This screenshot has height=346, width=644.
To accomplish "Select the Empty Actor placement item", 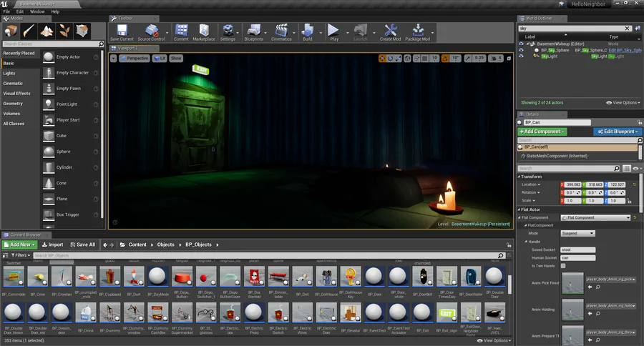I will pyautogui.click(x=71, y=57).
